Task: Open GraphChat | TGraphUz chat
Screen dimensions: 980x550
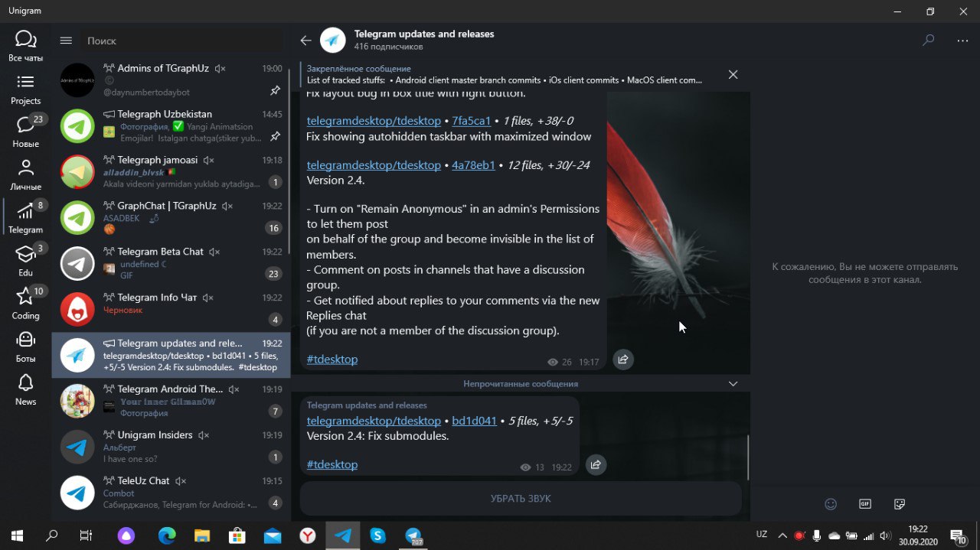Action: (171, 217)
